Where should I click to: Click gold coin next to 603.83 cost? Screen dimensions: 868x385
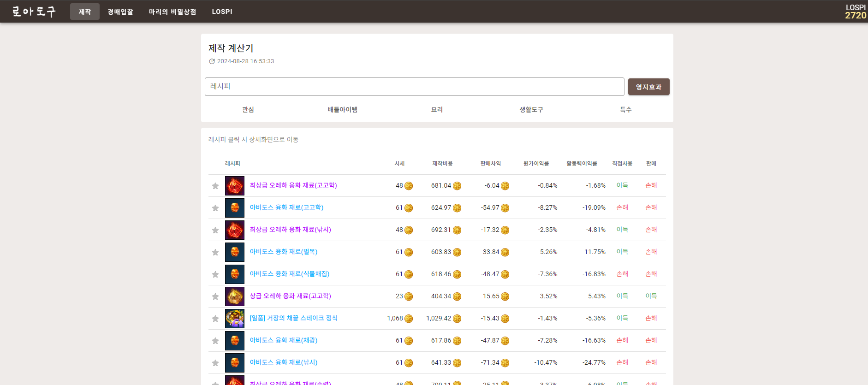pyautogui.click(x=457, y=252)
